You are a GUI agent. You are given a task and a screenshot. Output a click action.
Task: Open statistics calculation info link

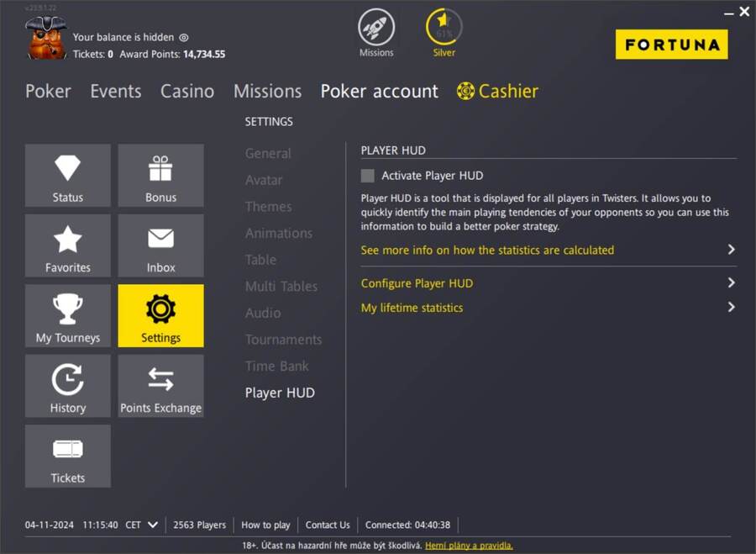(487, 250)
